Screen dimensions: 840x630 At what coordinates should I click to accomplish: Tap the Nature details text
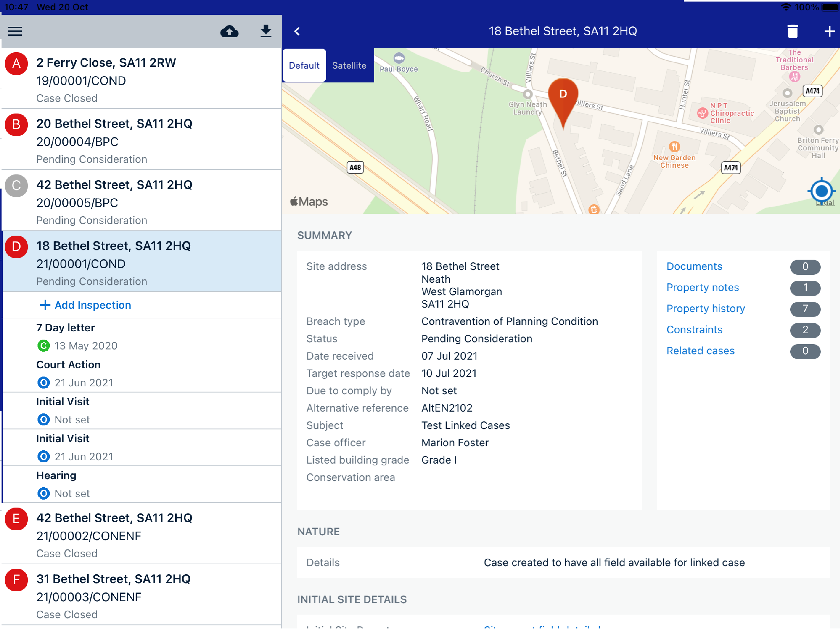pyautogui.click(x=614, y=563)
